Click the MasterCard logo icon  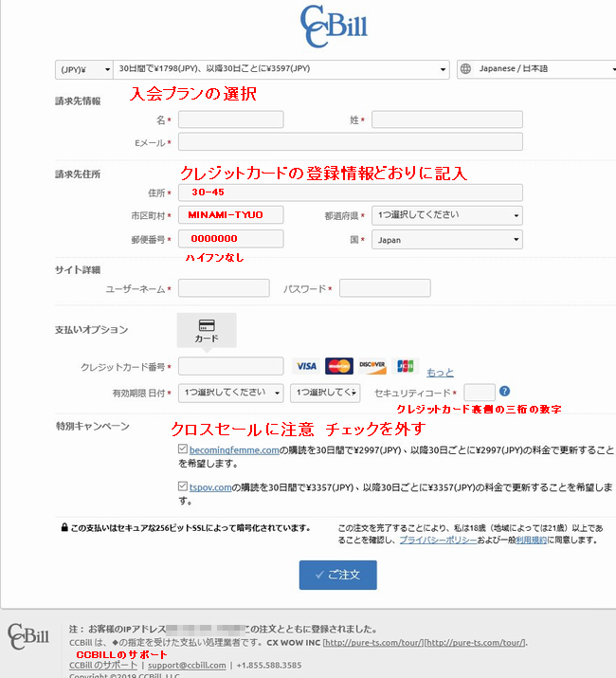[x=338, y=366]
